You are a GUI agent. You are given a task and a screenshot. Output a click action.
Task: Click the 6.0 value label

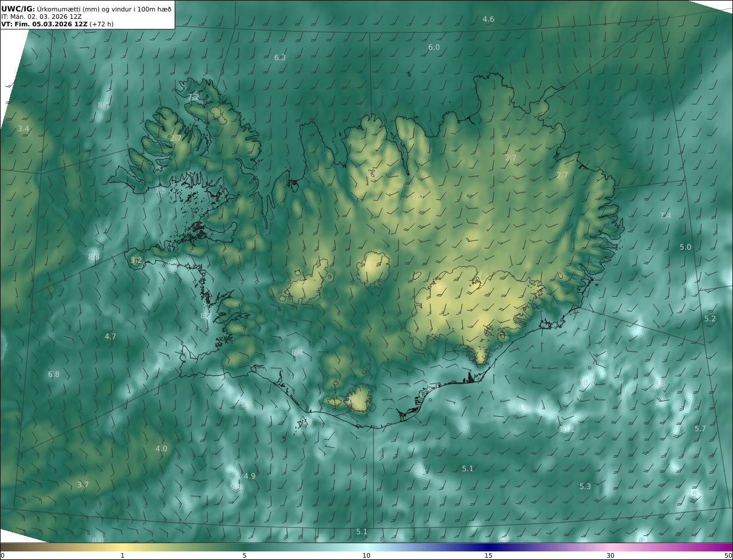(x=434, y=48)
